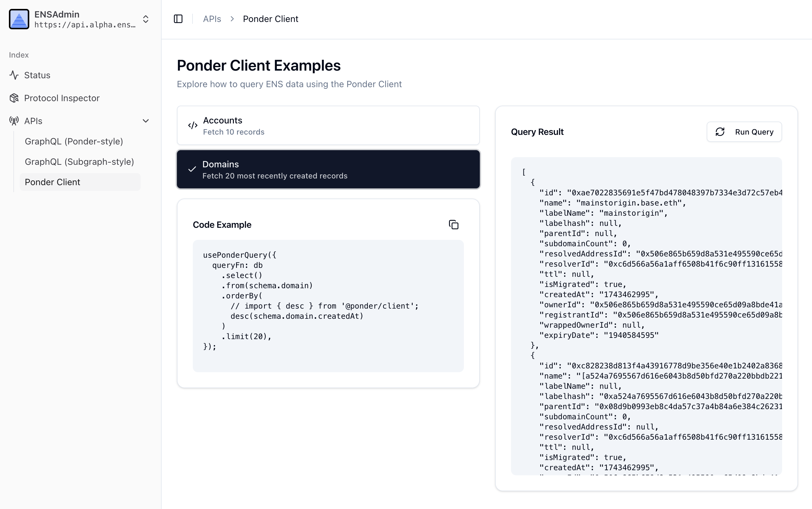Click the Fetch 10 records description
This screenshot has height=509, width=812.
click(x=234, y=132)
